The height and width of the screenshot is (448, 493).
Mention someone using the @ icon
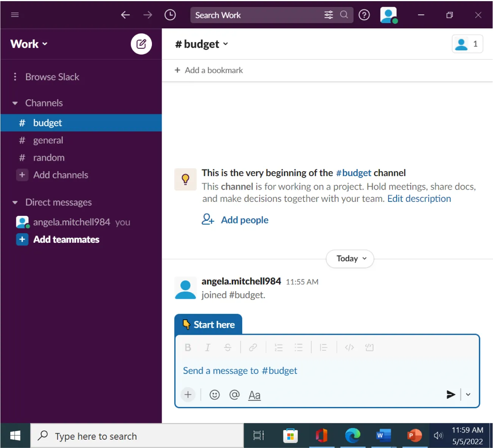(235, 395)
